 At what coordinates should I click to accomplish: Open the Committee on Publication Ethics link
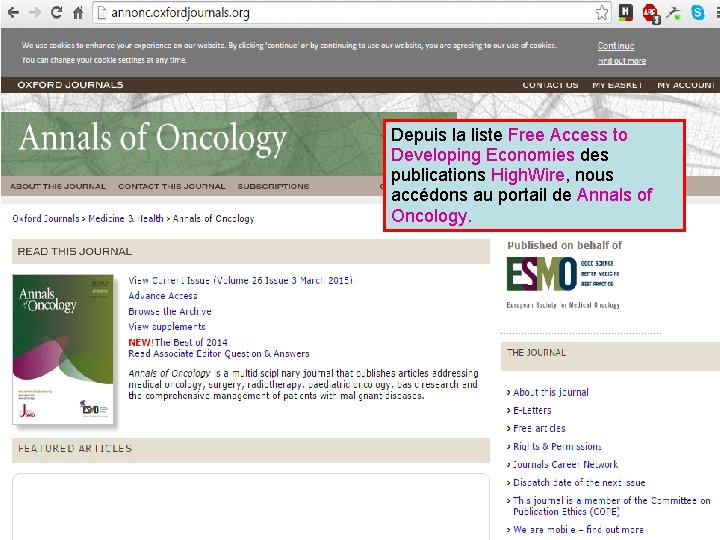(x=612, y=506)
